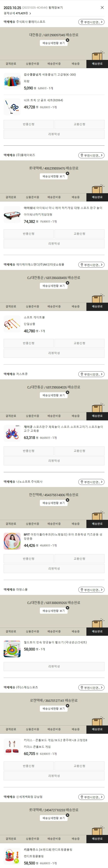Open address dropdown for 플레이위즈 shipment
Viewport: 108px width, 868px height.
(x=91, y=155)
